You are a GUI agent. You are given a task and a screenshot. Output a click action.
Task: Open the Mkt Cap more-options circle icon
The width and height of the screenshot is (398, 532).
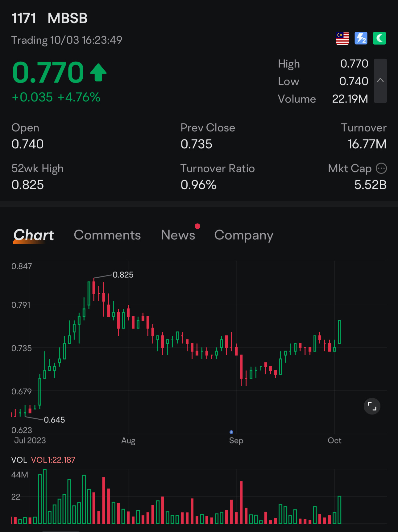point(381,168)
